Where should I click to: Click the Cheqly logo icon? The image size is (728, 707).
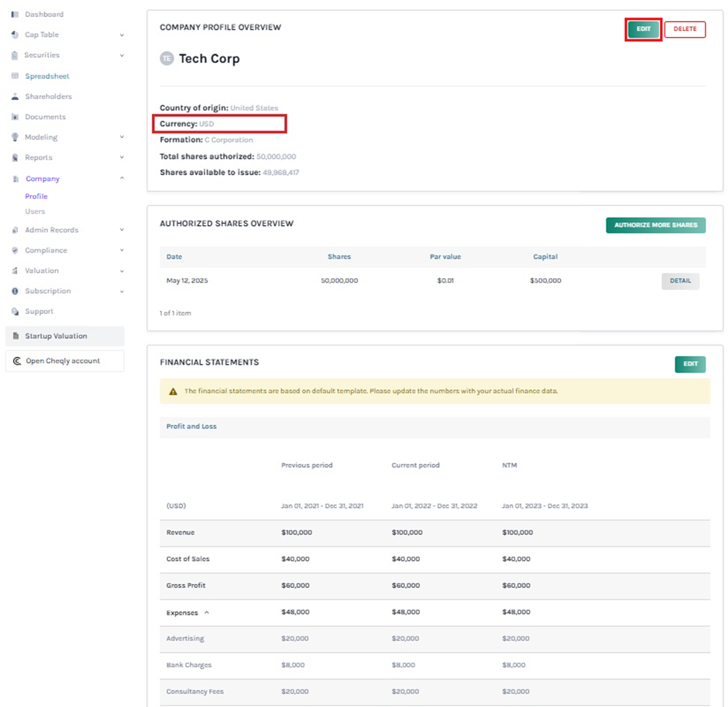pyautogui.click(x=17, y=361)
